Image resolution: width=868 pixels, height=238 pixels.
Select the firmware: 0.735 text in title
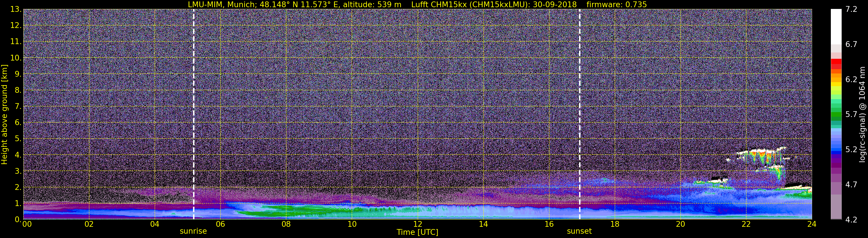(x=616, y=4)
